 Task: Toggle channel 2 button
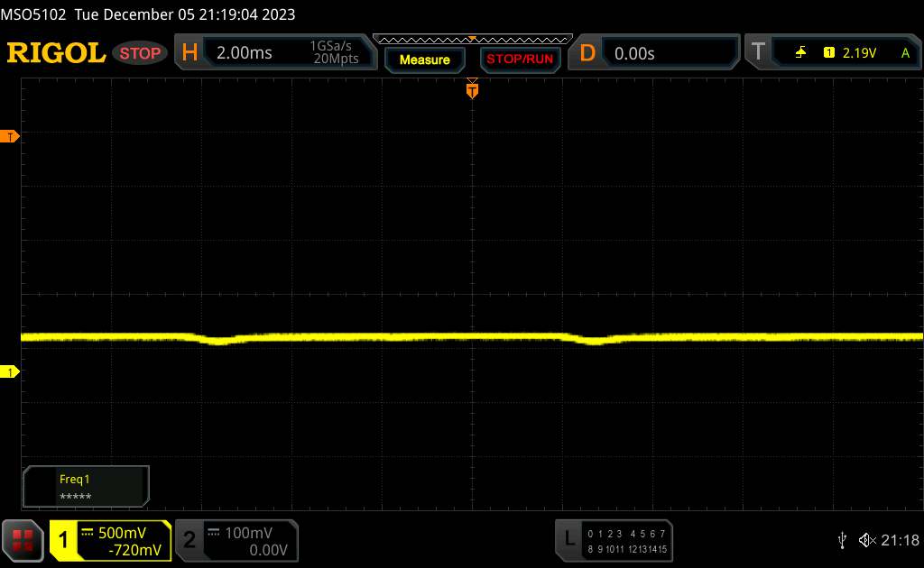(x=189, y=540)
